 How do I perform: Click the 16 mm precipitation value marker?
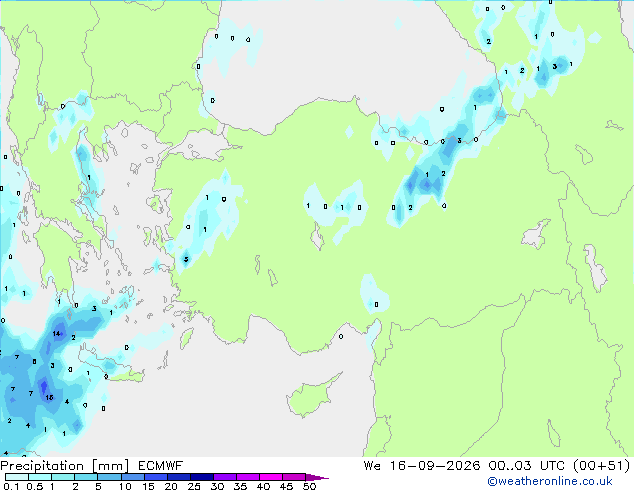click(x=49, y=397)
